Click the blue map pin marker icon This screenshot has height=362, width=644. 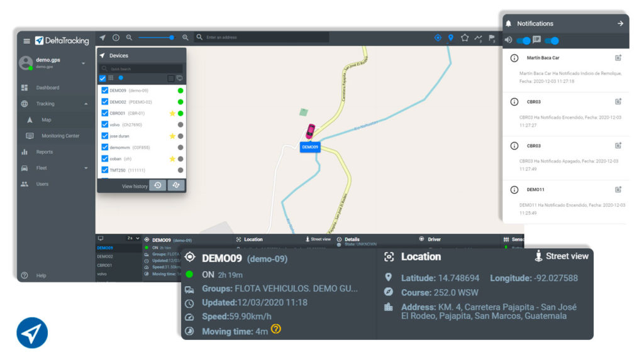coord(451,38)
